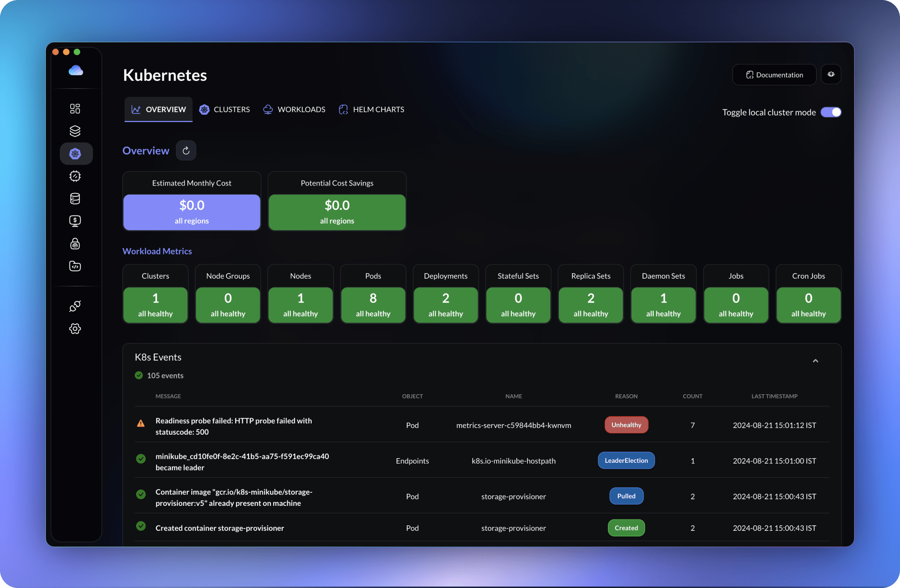Go to the Helm Charts tab
900x588 pixels.
pos(372,109)
